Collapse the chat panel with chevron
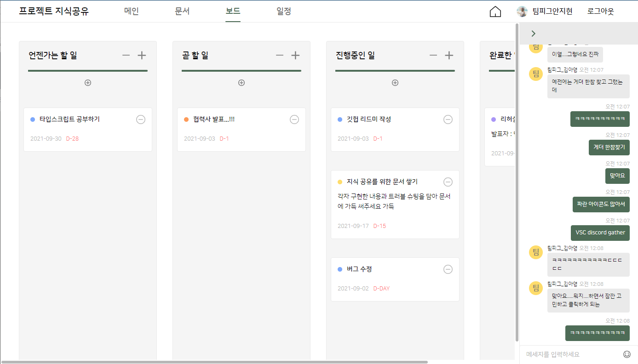638x364 pixels. click(x=533, y=34)
